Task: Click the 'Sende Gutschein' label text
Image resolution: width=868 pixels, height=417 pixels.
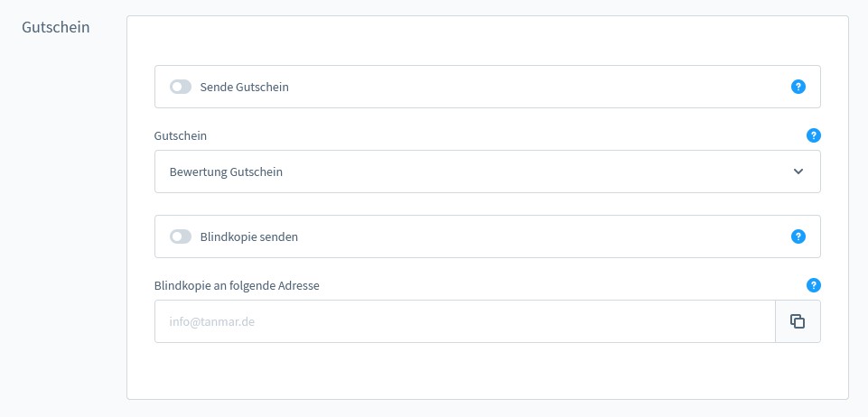Action: (244, 87)
